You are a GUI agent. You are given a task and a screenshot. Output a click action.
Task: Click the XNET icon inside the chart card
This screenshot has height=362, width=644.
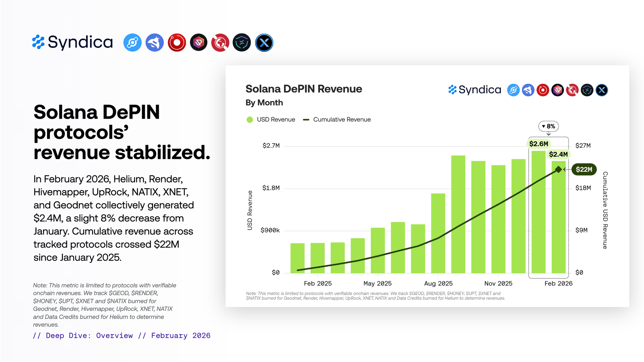click(601, 90)
